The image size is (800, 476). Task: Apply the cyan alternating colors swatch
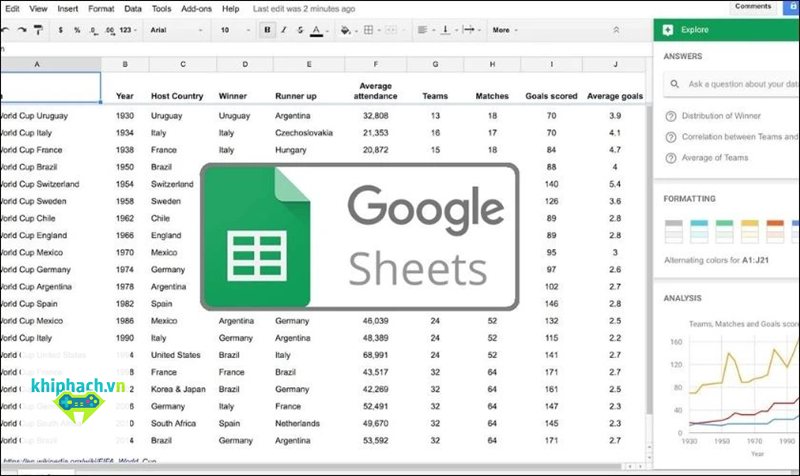click(x=699, y=232)
